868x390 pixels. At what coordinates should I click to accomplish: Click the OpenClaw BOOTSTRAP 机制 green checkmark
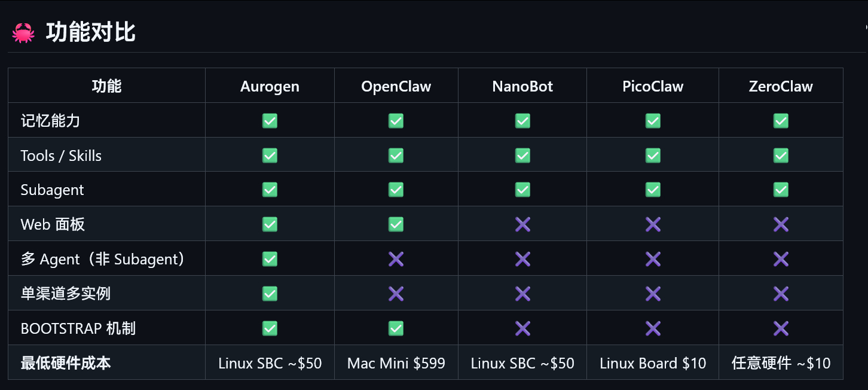point(396,328)
